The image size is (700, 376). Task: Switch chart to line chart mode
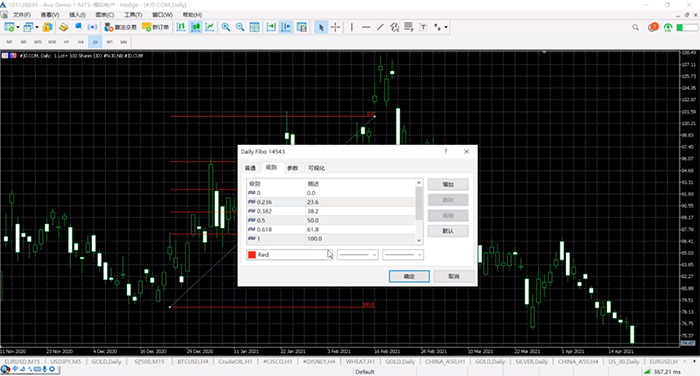(x=210, y=27)
